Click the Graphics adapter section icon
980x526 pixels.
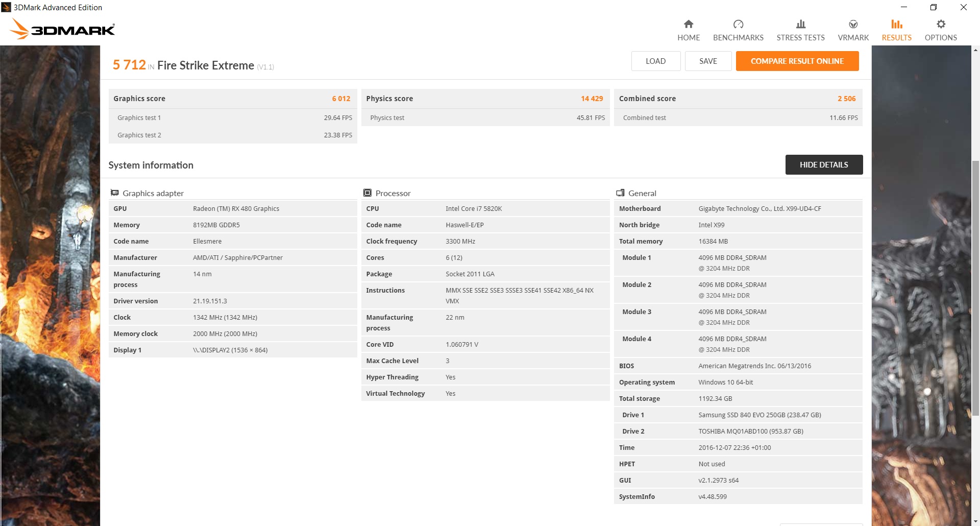(x=115, y=193)
